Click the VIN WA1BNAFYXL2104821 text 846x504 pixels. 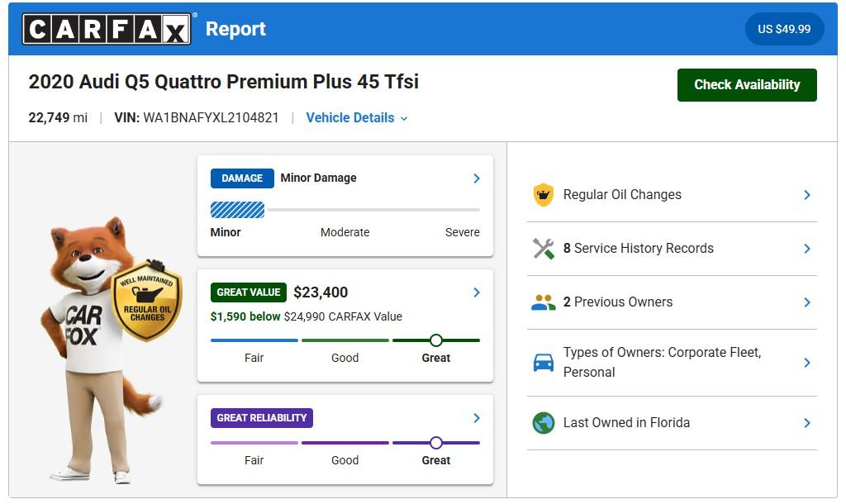(x=197, y=117)
